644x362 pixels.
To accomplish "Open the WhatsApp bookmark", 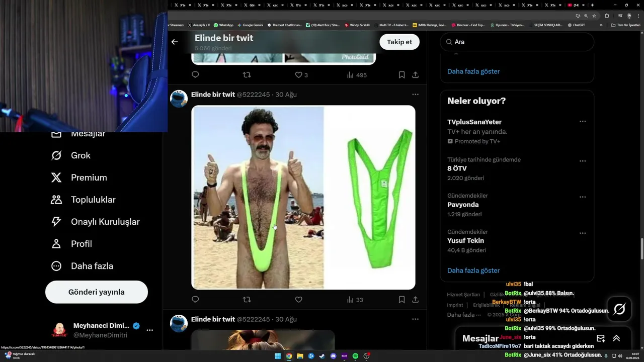I will [223, 25].
